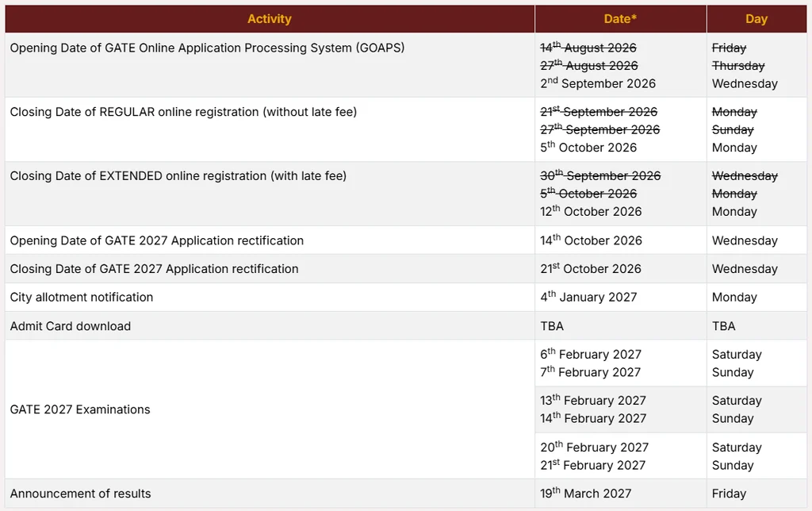Screen dimensions: 812x511
Task: Click Saturday beside 13th February 2027
Action: coord(737,401)
